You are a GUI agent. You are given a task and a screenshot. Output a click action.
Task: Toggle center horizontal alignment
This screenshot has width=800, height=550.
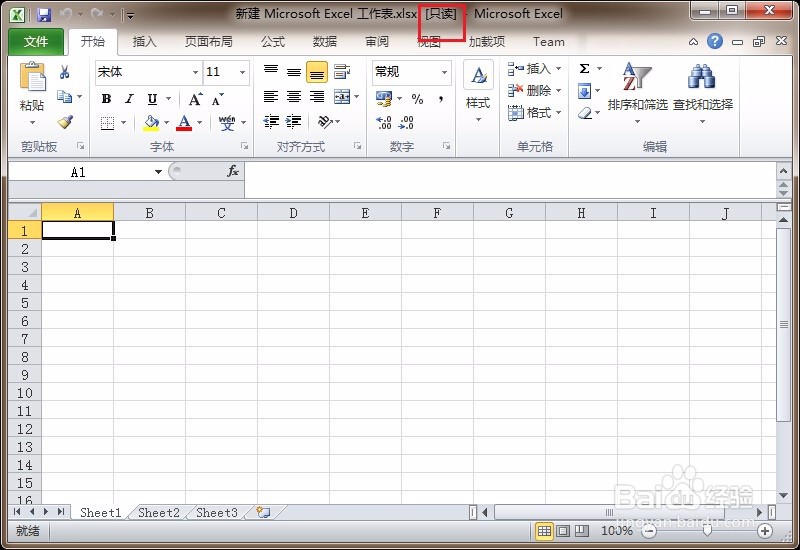tap(293, 96)
